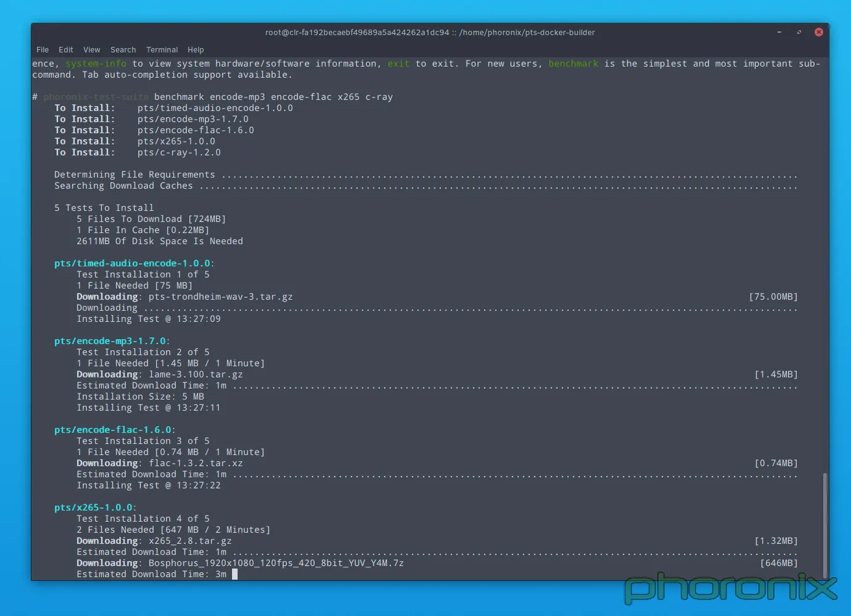Click the [646MB] size value
Screen dimensions: 851x616
[779, 563]
